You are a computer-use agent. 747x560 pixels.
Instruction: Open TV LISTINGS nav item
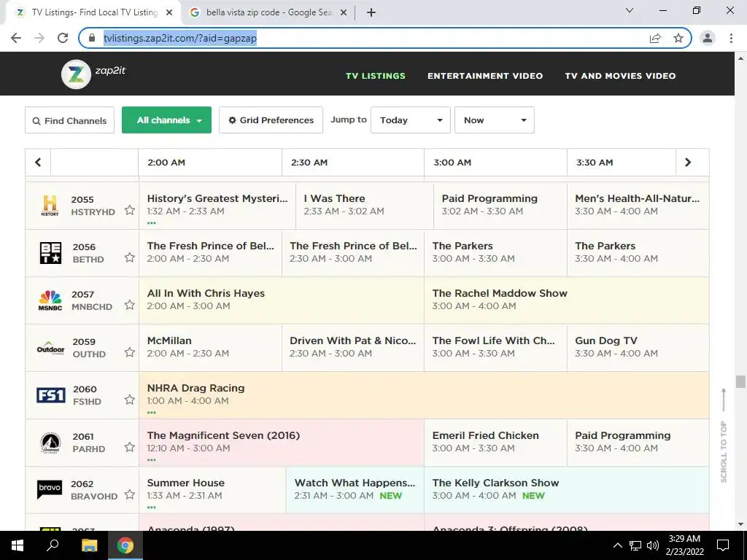coord(376,76)
